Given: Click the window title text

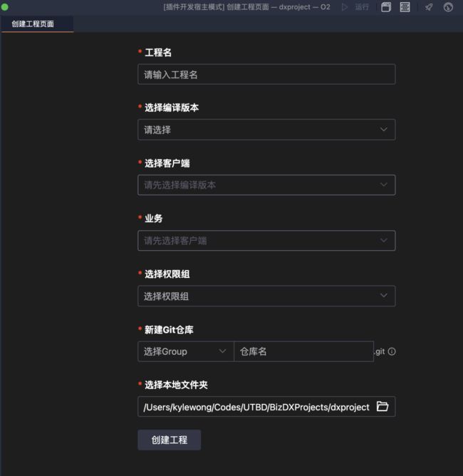Looking at the screenshot, I should (246, 7).
